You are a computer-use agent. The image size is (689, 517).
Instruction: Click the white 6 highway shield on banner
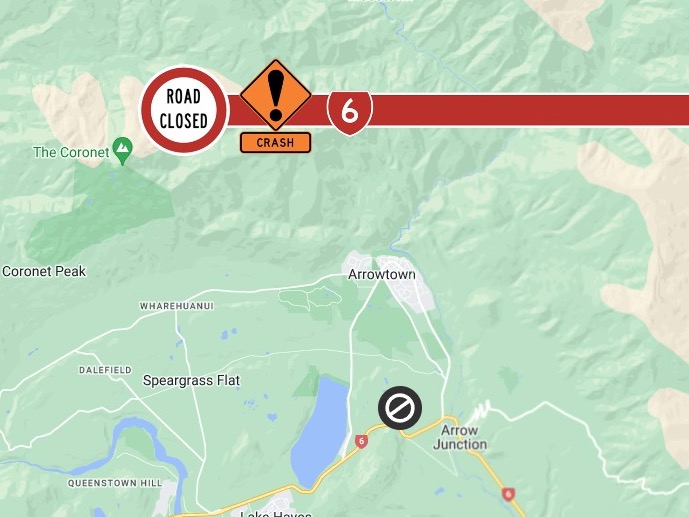(350, 112)
